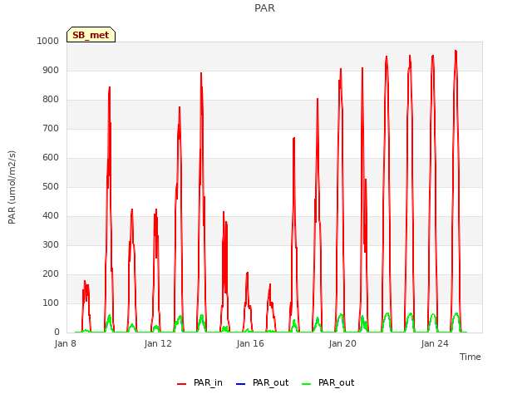Click the 900 y-axis tick label

(51, 70)
